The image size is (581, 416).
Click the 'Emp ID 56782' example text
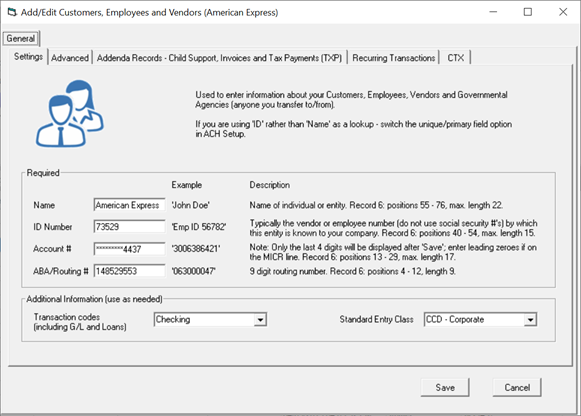pos(199,227)
